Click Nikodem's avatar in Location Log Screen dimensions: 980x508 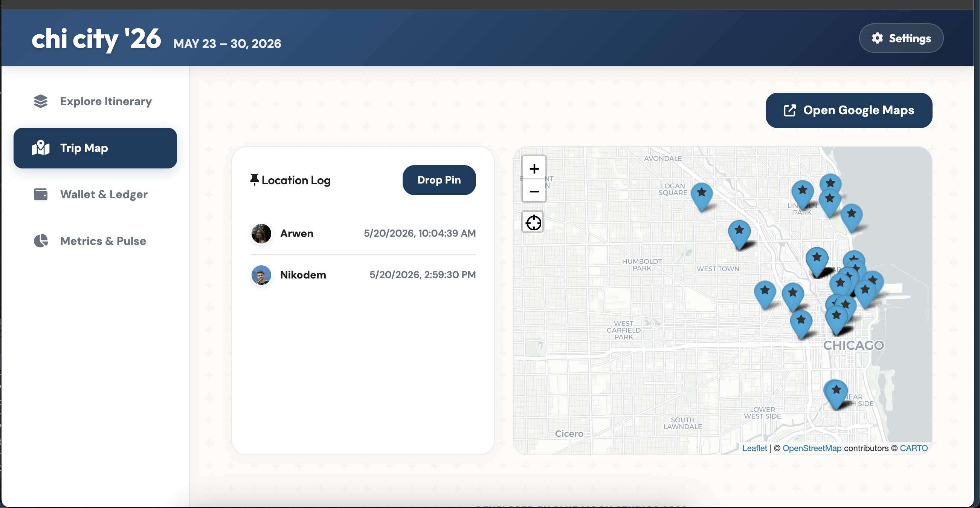261,275
